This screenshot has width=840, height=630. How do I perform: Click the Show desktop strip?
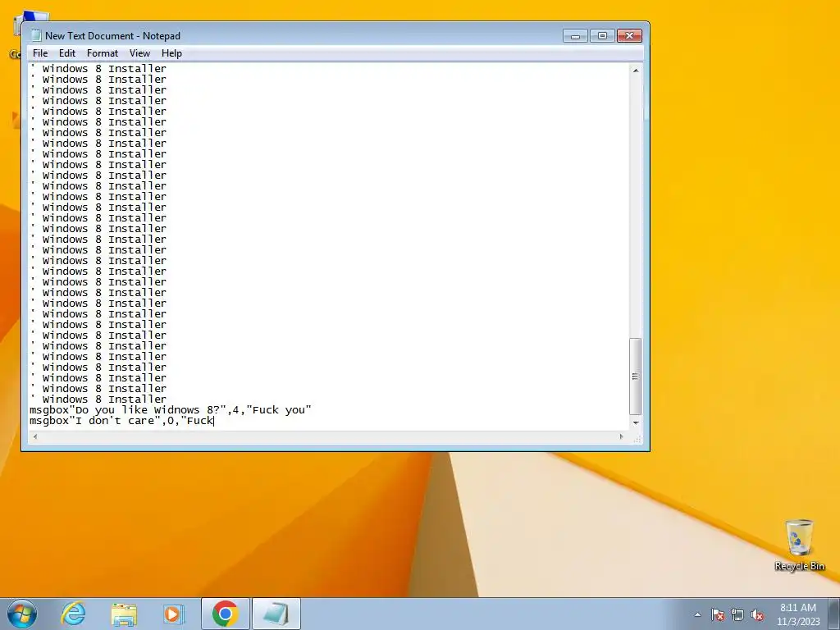(x=834, y=614)
